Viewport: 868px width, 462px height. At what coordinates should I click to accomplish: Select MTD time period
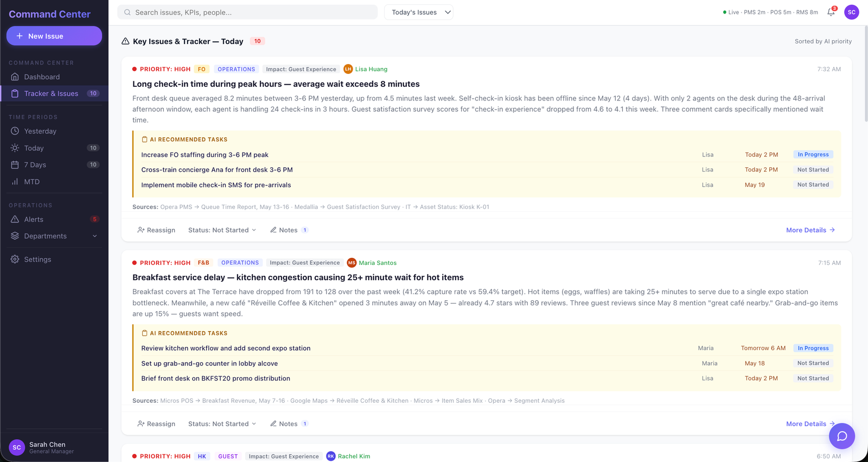[x=54, y=181]
